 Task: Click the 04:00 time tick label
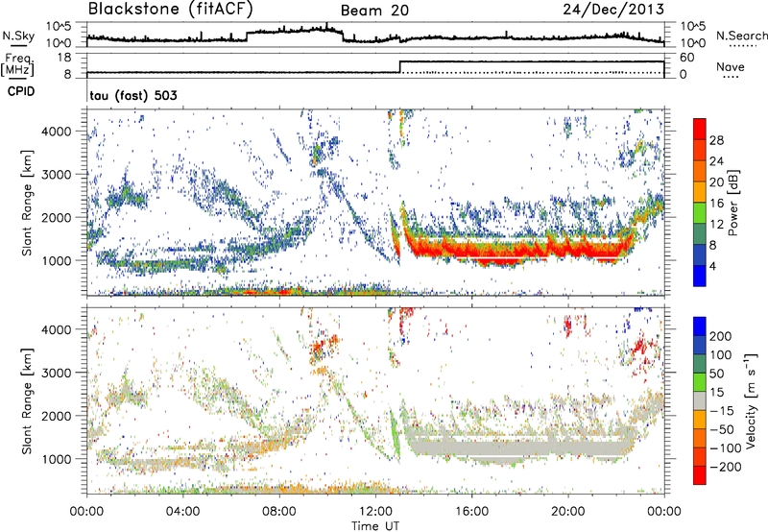tap(183, 512)
